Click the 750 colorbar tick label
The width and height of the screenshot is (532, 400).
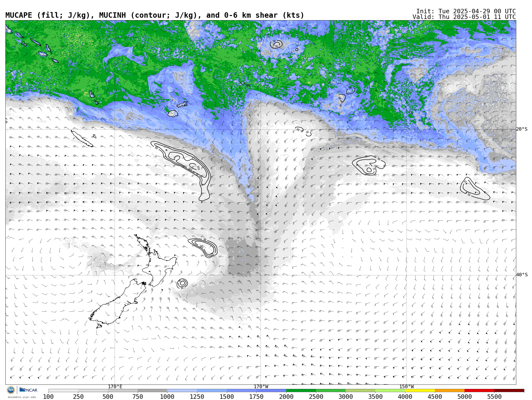[138, 397]
